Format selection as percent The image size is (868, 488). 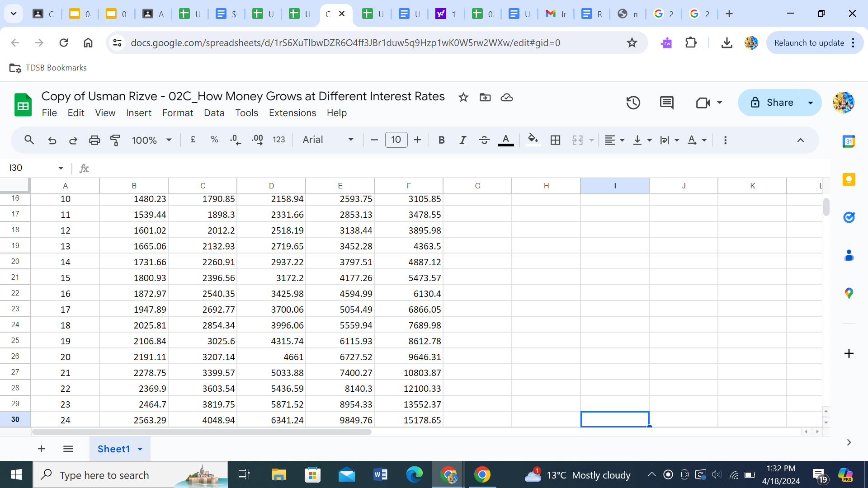(214, 140)
